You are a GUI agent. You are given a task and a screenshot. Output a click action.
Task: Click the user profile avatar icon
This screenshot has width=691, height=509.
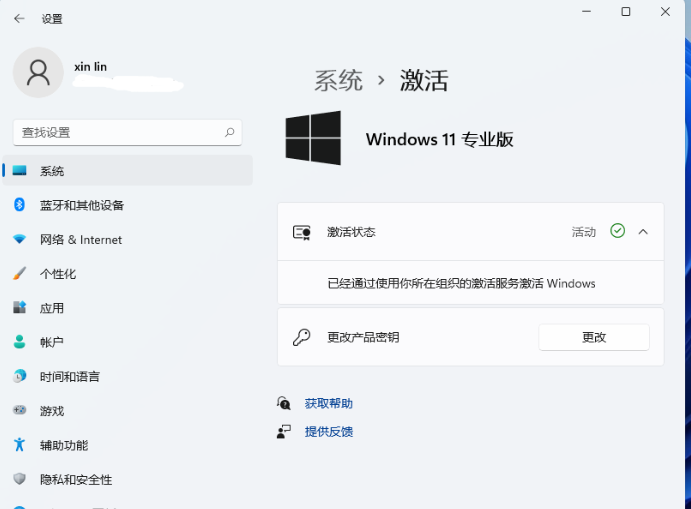pyautogui.click(x=38, y=72)
